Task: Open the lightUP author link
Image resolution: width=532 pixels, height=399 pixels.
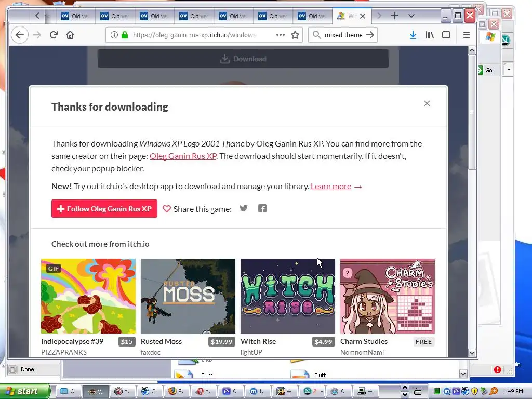Action: 251,352
